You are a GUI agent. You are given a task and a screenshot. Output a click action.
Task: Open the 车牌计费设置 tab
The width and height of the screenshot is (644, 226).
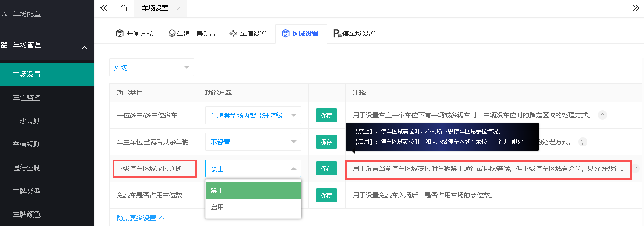[x=192, y=34]
